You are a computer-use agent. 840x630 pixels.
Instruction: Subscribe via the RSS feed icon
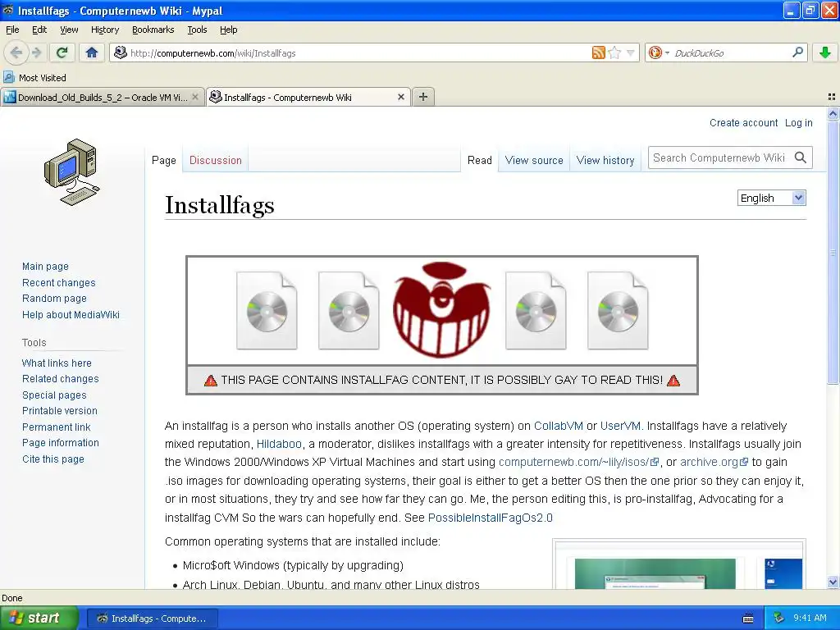[x=598, y=52]
